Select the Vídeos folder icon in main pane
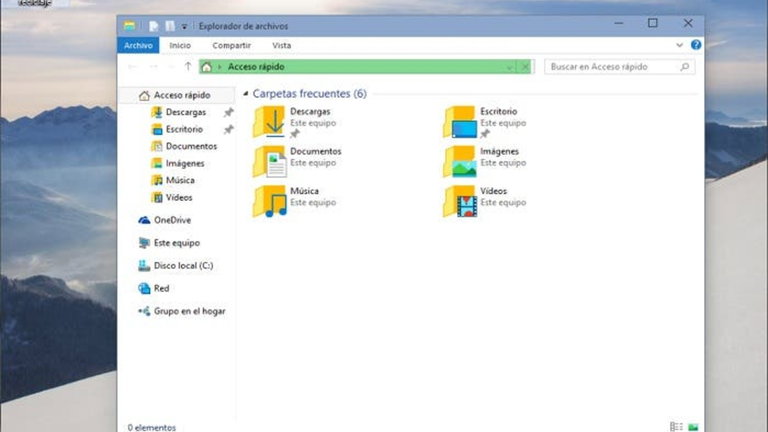This screenshot has height=432, width=768. pyautogui.click(x=459, y=201)
